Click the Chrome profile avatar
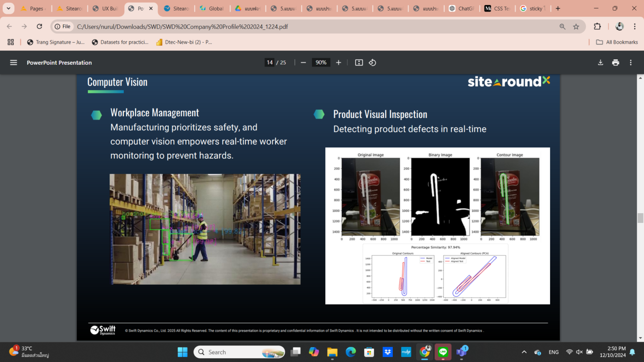 (x=620, y=26)
